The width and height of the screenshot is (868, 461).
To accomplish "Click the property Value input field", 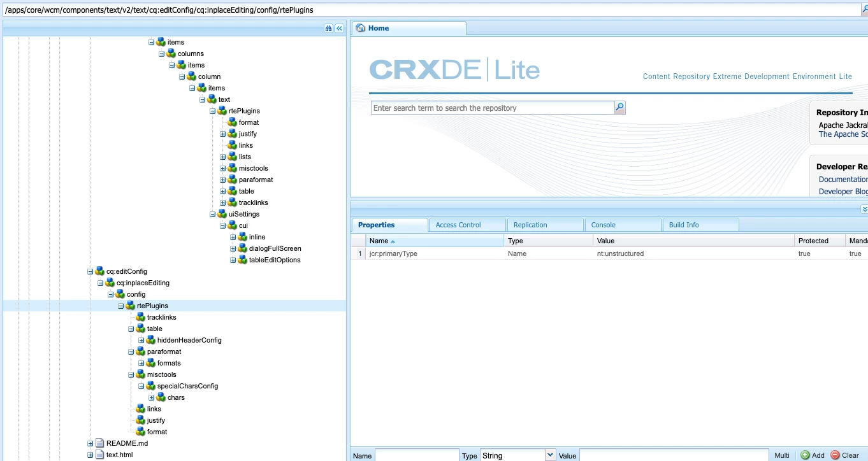I will click(673, 455).
